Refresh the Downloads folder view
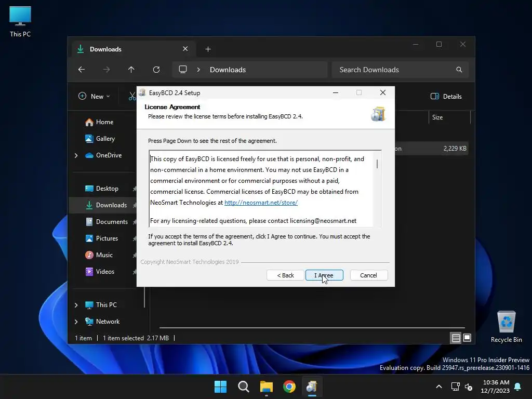This screenshot has height=399, width=532. tap(156, 70)
